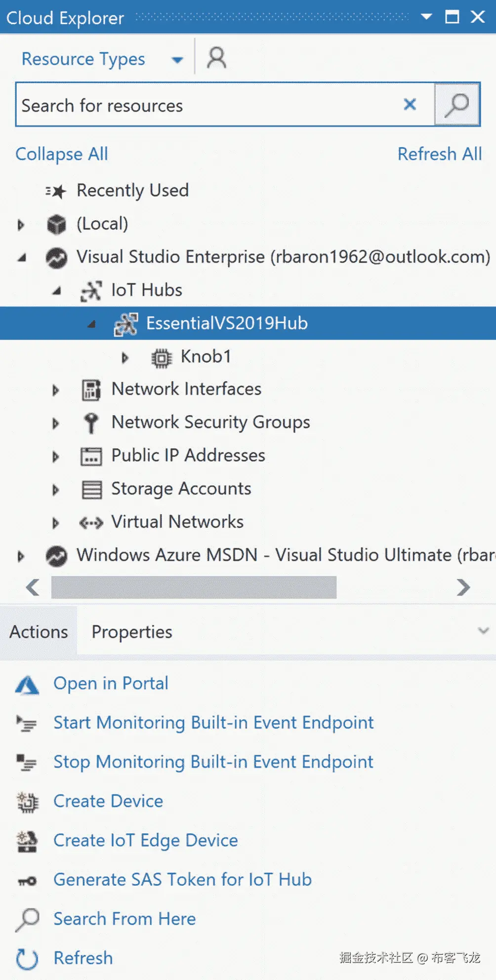Image resolution: width=496 pixels, height=980 pixels.
Task: Expand the Virtual Networks node
Action: coord(55,523)
